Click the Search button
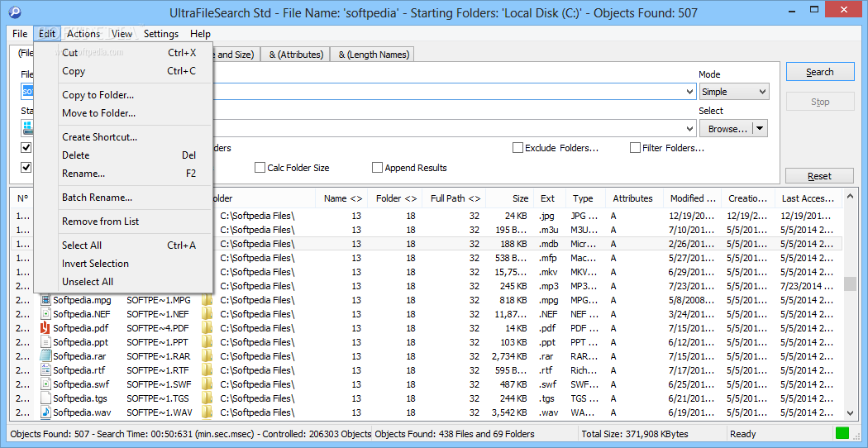 819,72
